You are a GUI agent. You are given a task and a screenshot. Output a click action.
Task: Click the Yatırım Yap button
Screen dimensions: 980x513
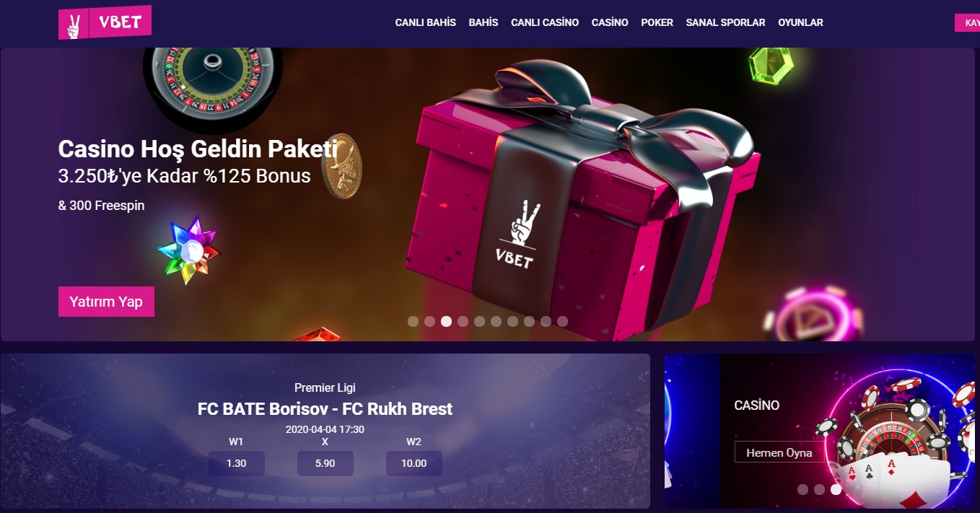106,302
